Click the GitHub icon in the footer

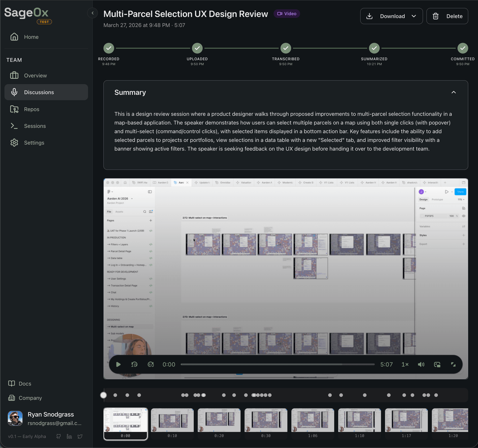[x=58, y=436]
